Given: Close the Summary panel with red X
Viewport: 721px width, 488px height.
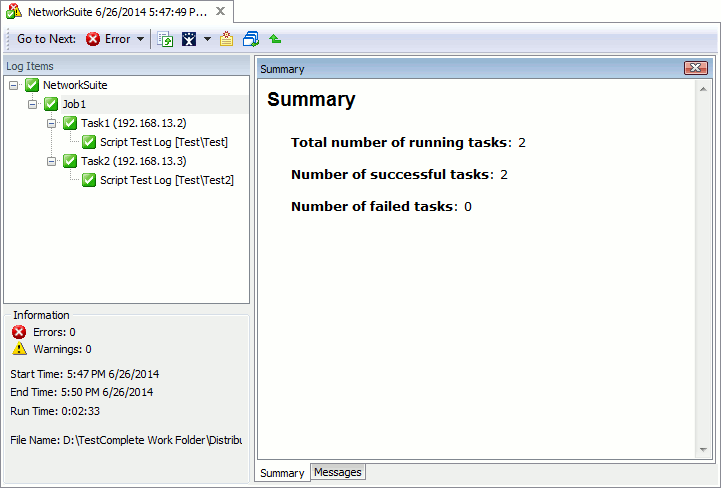Looking at the screenshot, I should tap(696, 68).
